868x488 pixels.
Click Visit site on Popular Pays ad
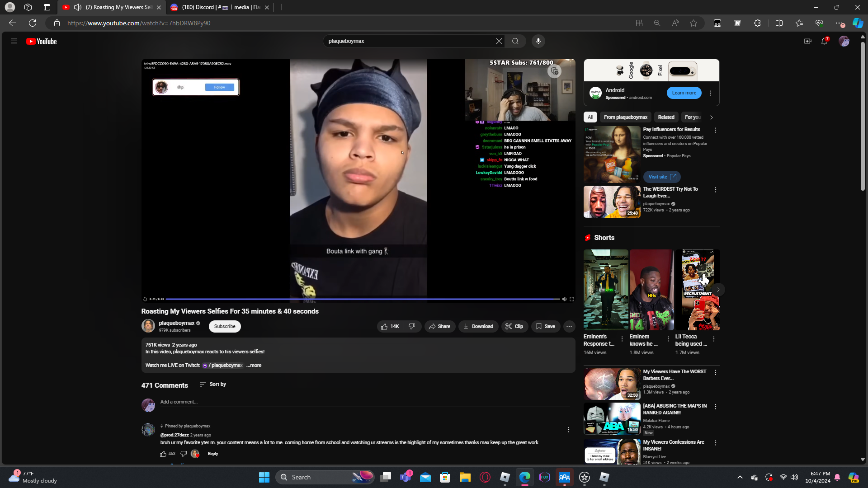coord(662,177)
